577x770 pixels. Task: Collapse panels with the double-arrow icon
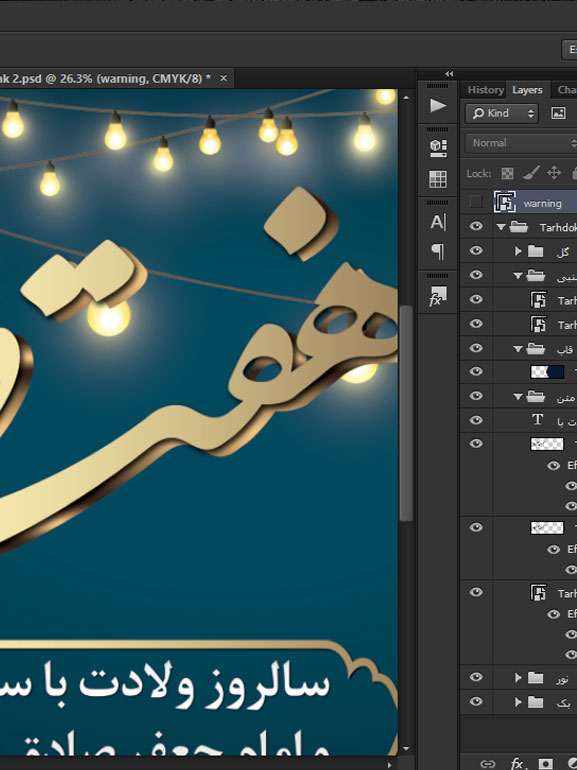pos(449,74)
